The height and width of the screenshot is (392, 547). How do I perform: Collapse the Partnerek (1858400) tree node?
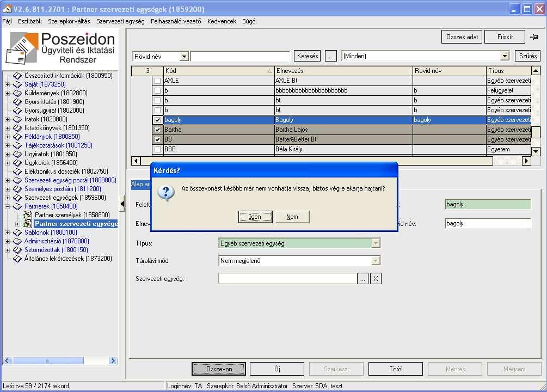(x=7, y=206)
